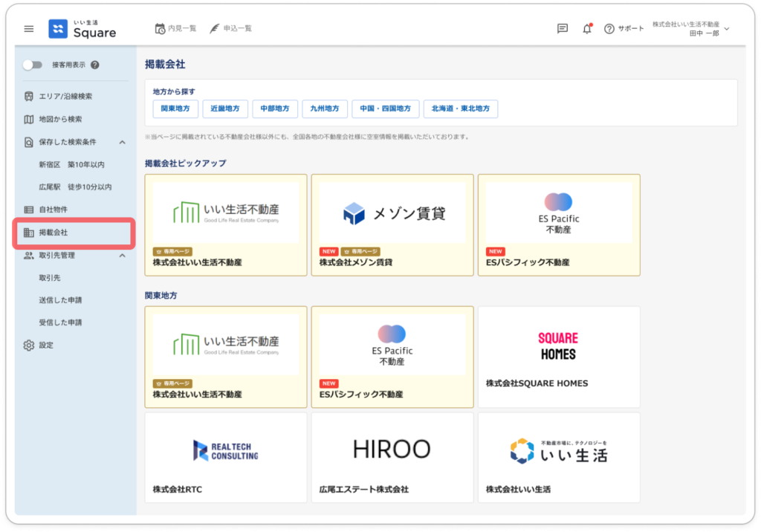Open saved search 新宿区 築10年以内
Viewport: 761px width, 532px height.
coord(71,164)
